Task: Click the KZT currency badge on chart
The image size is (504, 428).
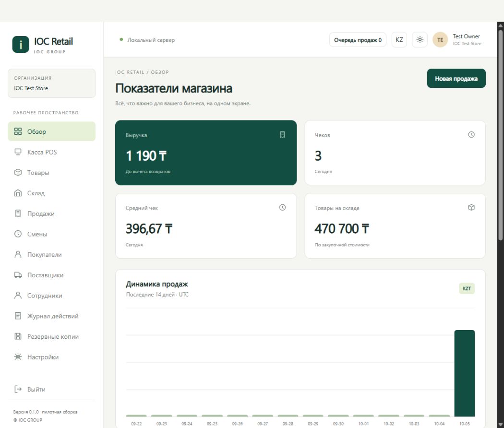Action: click(x=467, y=288)
